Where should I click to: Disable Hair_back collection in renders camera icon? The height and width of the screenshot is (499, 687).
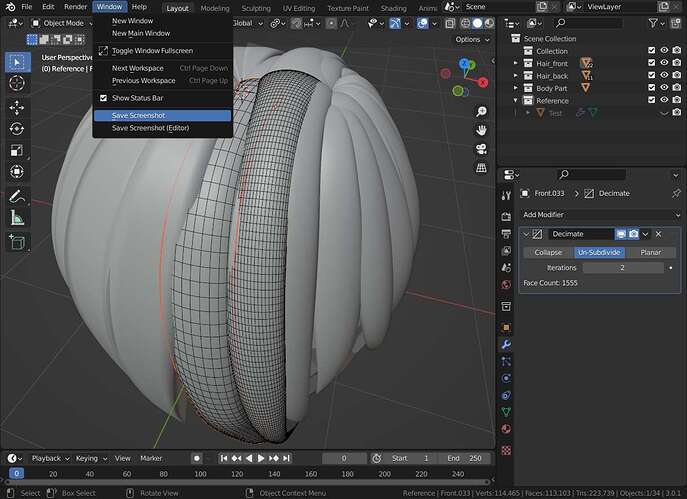pyautogui.click(x=677, y=75)
